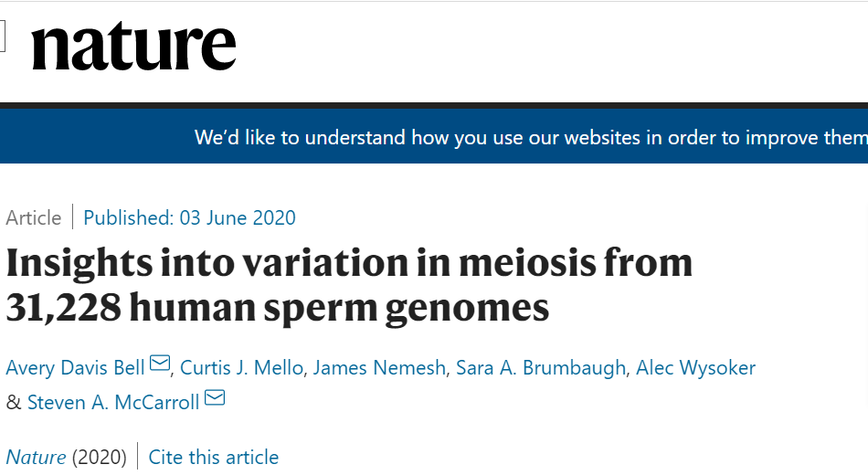Select author Sara A. Brumbaugh

pyautogui.click(x=541, y=367)
